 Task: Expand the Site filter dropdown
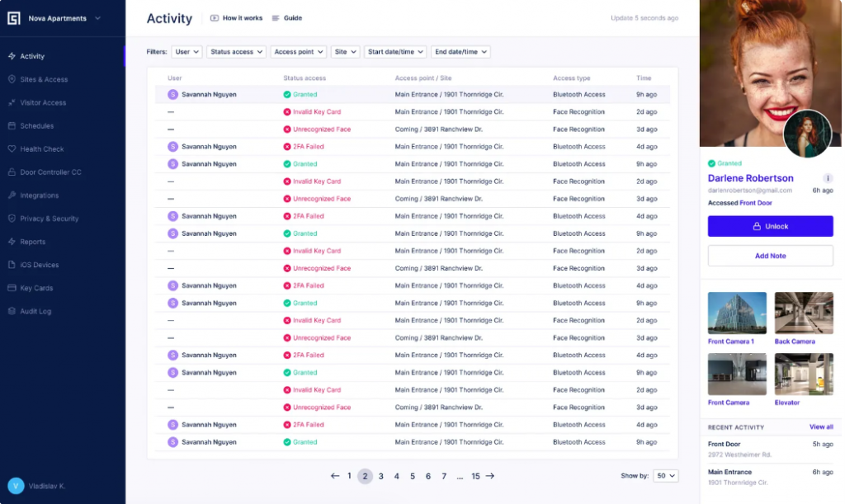point(347,51)
